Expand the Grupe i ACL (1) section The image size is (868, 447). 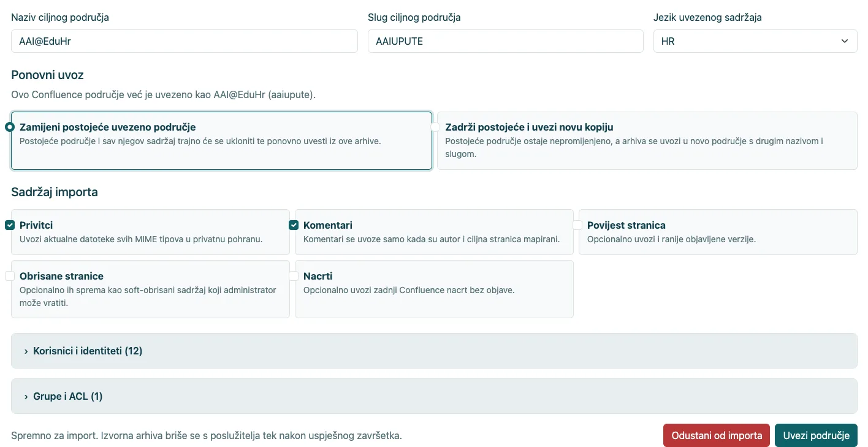click(434, 396)
